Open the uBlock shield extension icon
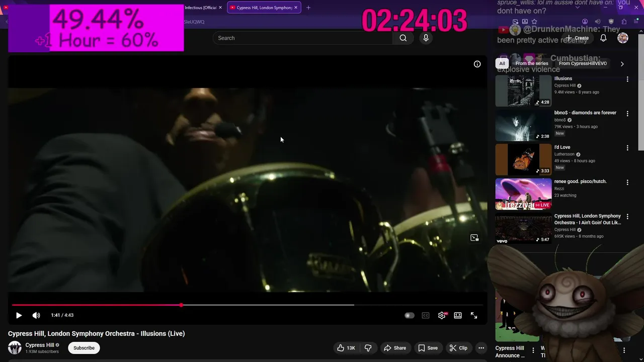The width and height of the screenshot is (644, 362). [x=611, y=22]
